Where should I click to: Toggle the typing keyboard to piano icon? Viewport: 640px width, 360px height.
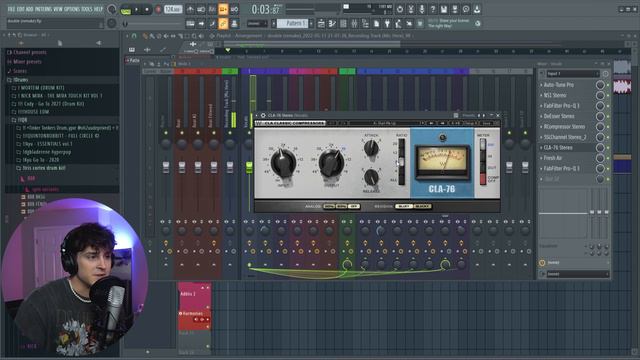[x=190, y=24]
